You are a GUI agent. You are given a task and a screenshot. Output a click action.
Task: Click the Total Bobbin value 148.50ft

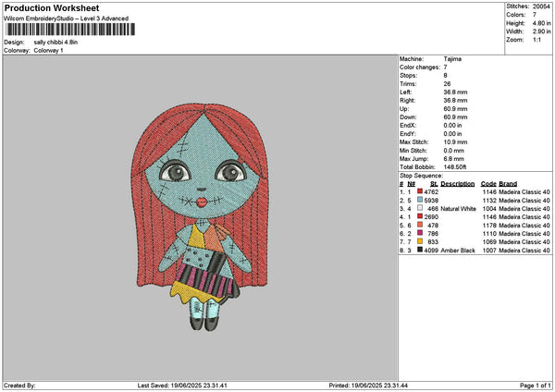457,165
